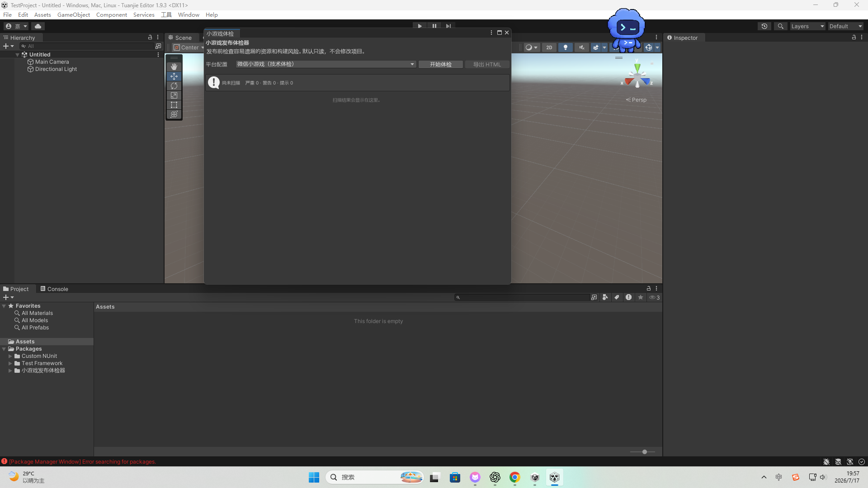Image resolution: width=868 pixels, height=488 pixels.
Task: Toggle scene effects button
Action: coord(596,47)
